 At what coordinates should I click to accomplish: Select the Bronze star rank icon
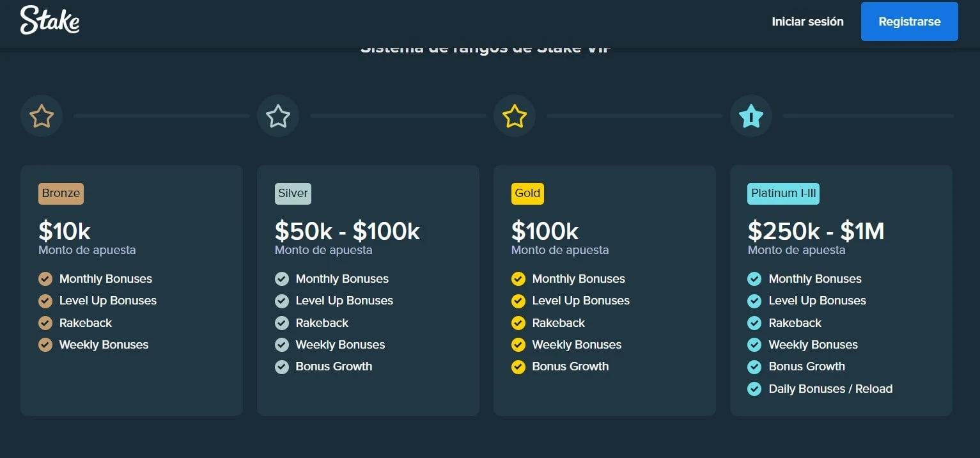[x=42, y=116]
